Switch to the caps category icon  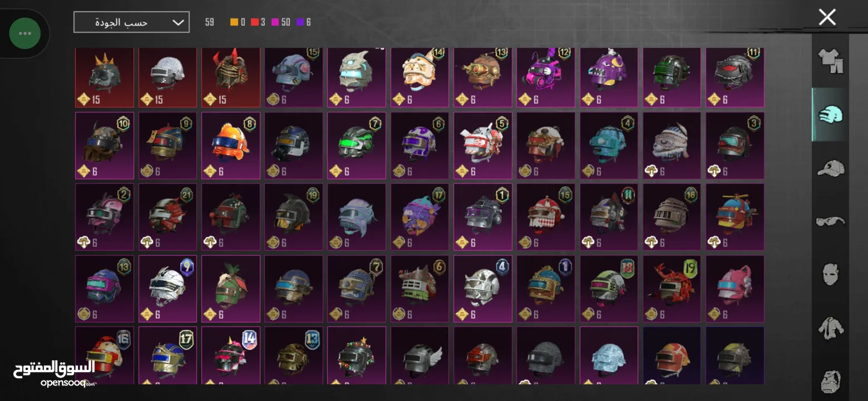[x=830, y=168]
